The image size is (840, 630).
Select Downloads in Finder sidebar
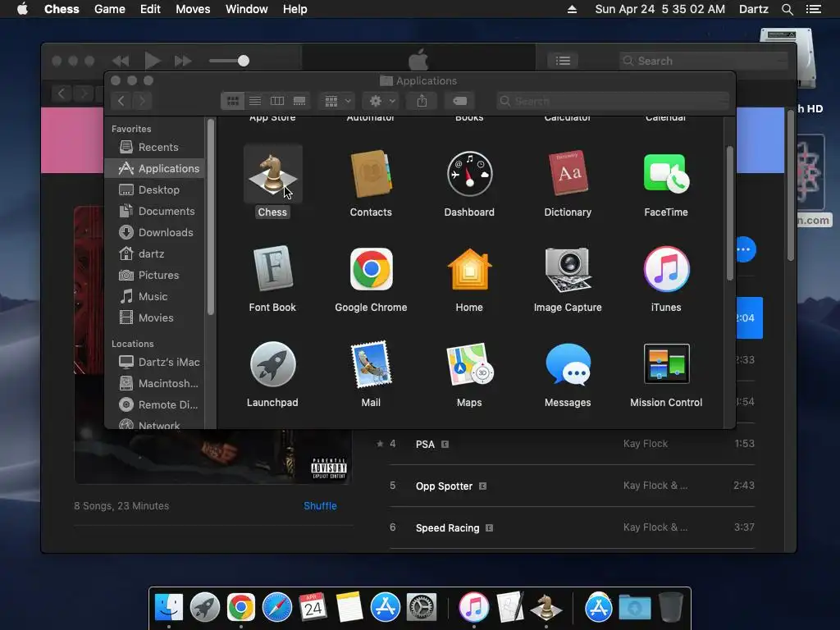(x=154, y=232)
